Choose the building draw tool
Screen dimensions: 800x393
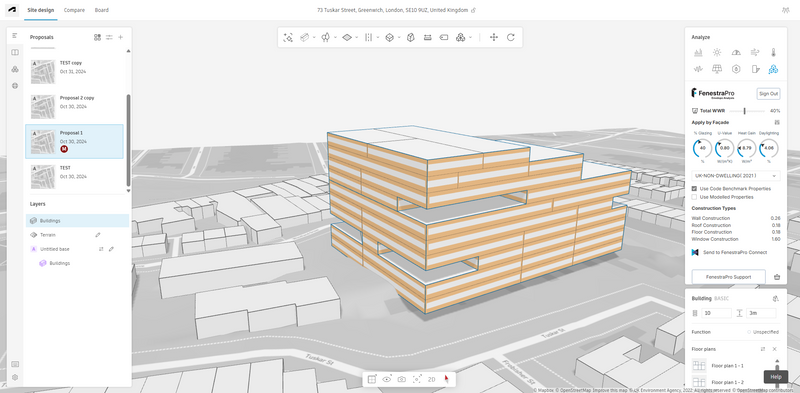tap(305, 37)
